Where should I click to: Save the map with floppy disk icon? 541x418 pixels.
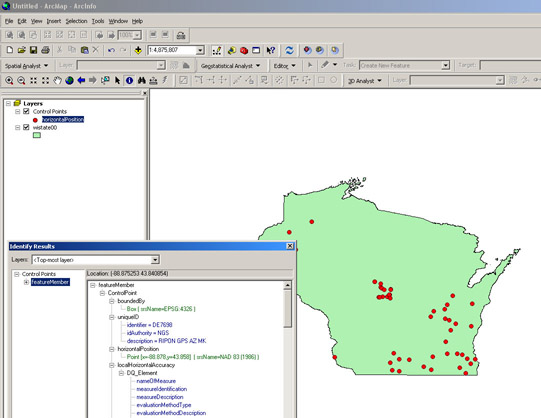(x=33, y=50)
